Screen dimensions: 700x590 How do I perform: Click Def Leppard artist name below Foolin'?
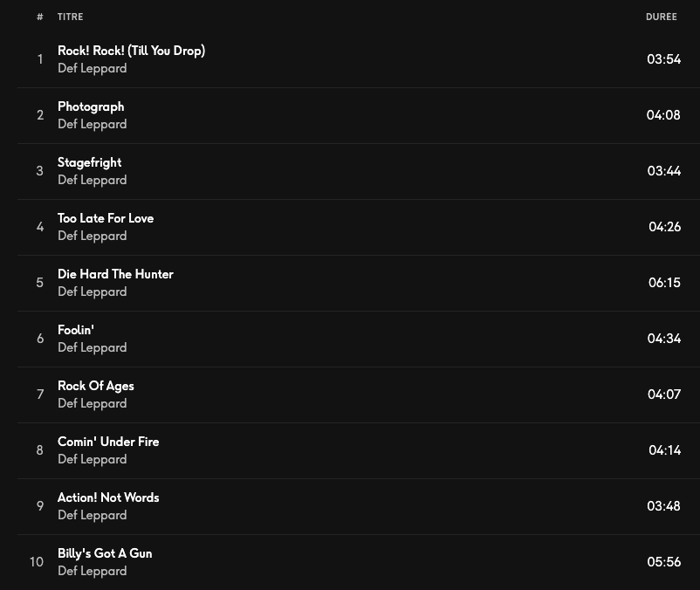tap(92, 347)
